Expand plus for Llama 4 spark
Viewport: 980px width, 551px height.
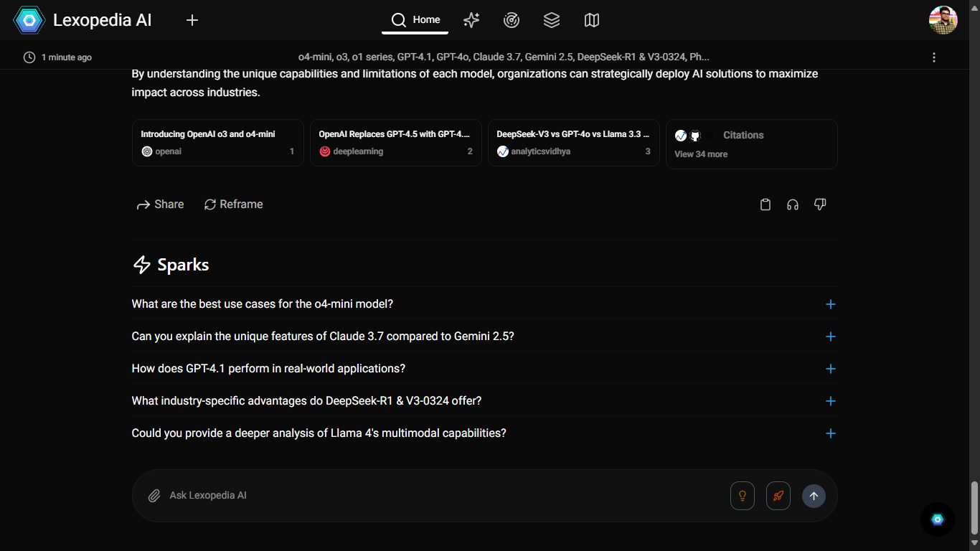[831, 433]
